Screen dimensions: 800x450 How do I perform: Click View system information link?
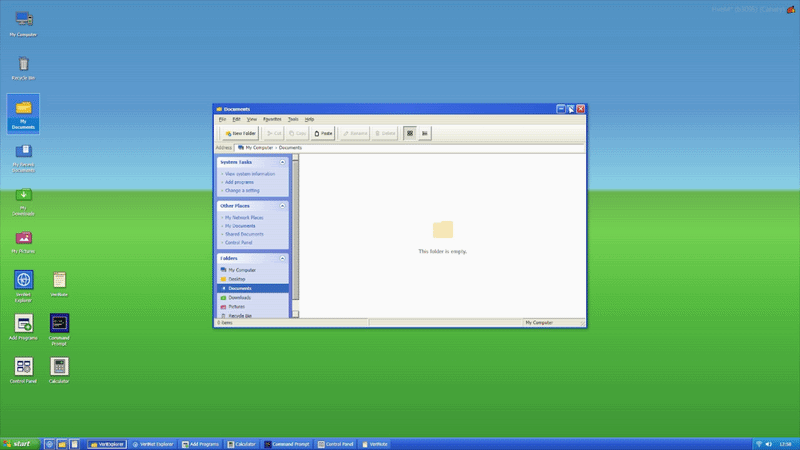pyautogui.click(x=249, y=174)
